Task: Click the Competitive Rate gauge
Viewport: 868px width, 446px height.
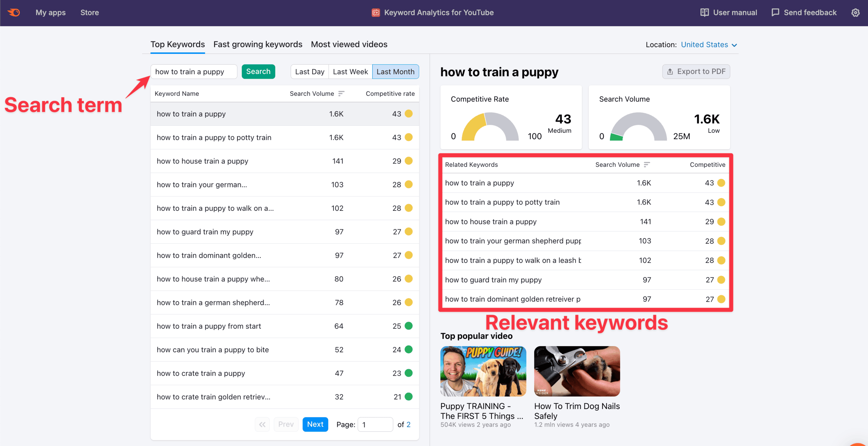Action: [x=490, y=126]
